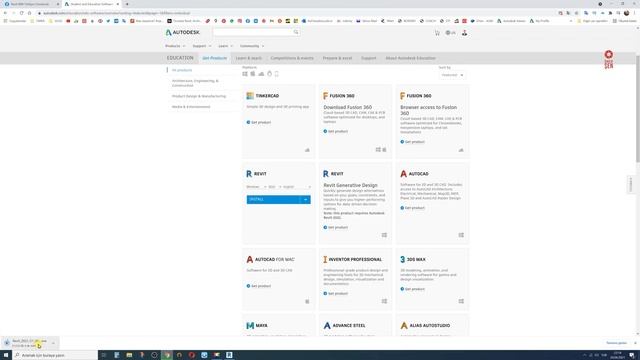Open the Revit language dropdown
Screen dimensions: 640x360
click(297, 187)
